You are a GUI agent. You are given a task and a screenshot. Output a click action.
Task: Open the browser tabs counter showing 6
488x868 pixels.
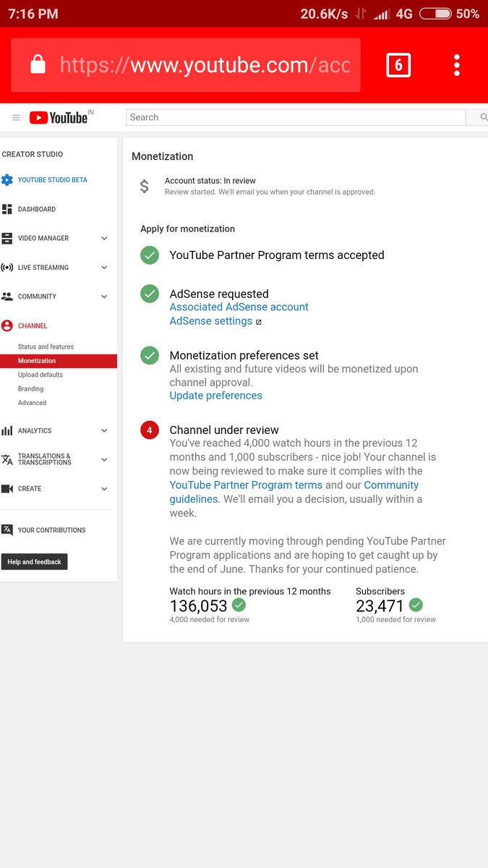pyautogui.click(x=398, y=65)
